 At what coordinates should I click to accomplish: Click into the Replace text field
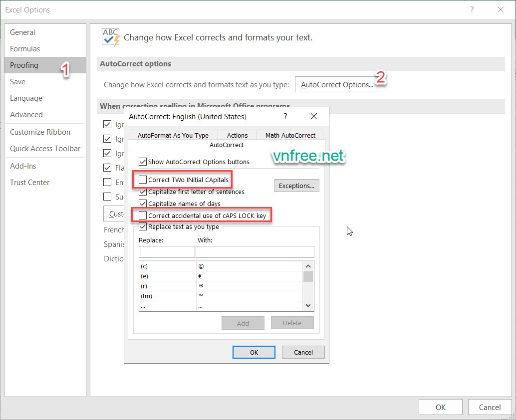coord(167,252)
